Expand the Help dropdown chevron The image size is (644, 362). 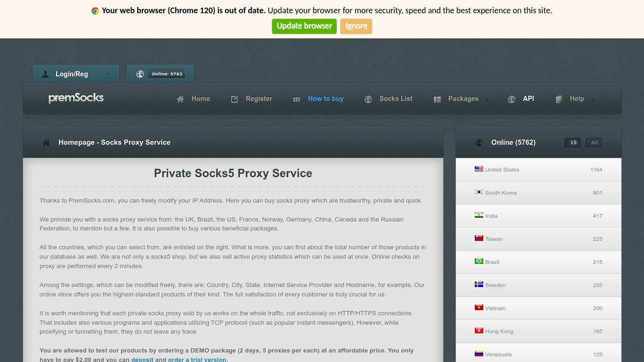point(592,99)
